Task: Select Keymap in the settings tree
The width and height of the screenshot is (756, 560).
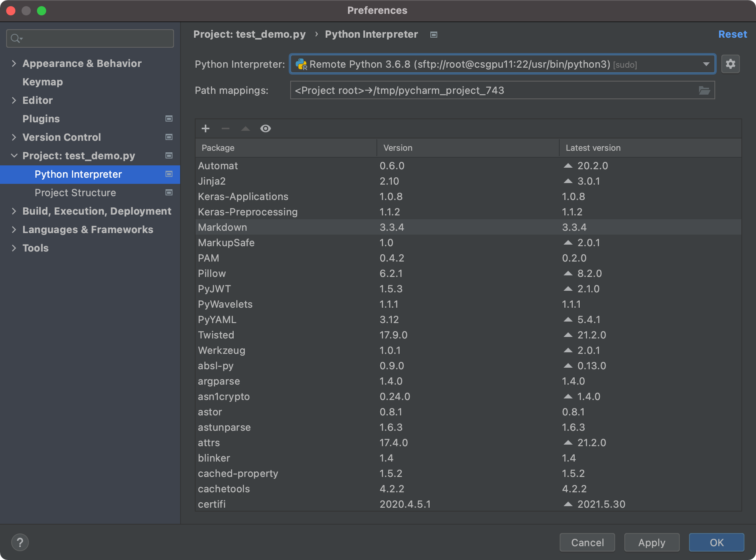Action: pos(42,82)
